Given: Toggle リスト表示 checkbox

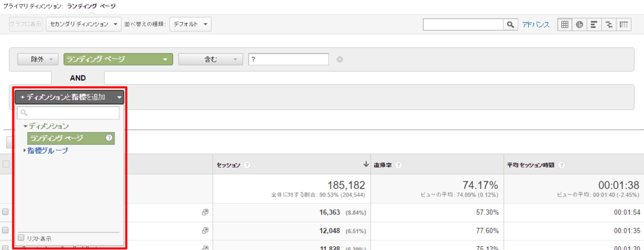Looking at the screenshot, I should click(x=21, y=238).
